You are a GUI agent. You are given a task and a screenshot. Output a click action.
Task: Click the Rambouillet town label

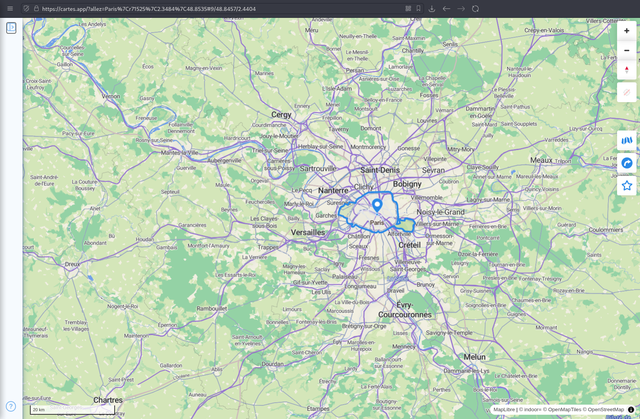pyautogui.click(x=212, y=308)
